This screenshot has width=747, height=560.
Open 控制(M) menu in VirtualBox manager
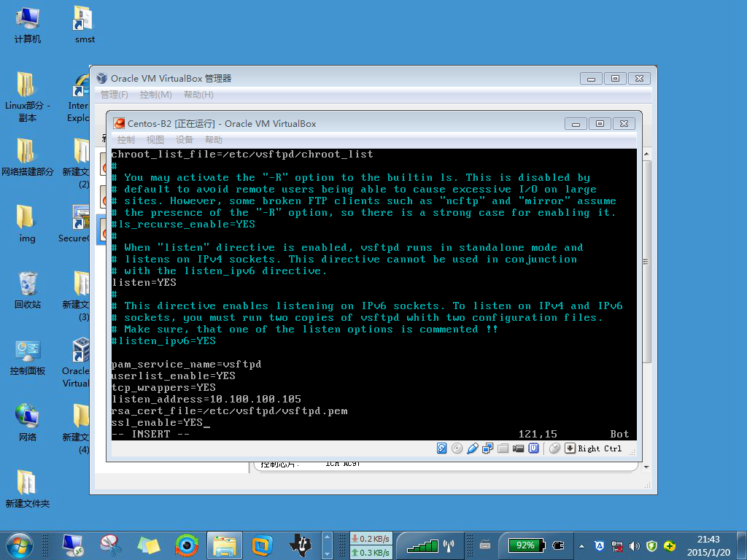156,95
